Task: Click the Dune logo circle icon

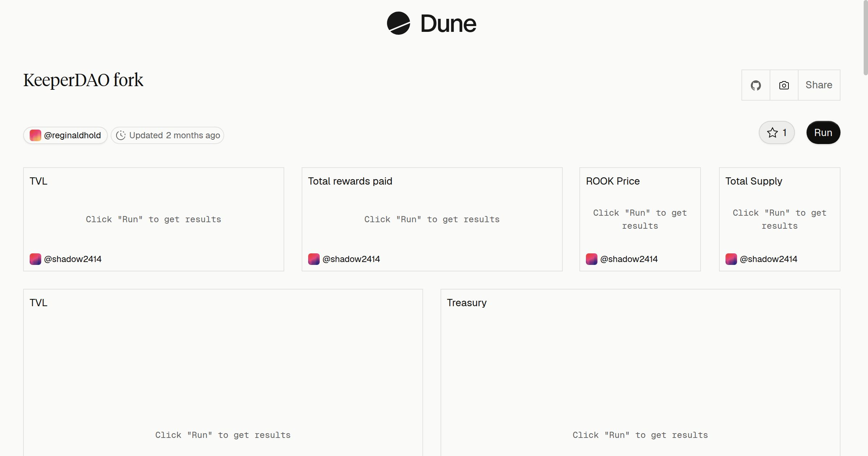Action: click(x=398, y=24)
